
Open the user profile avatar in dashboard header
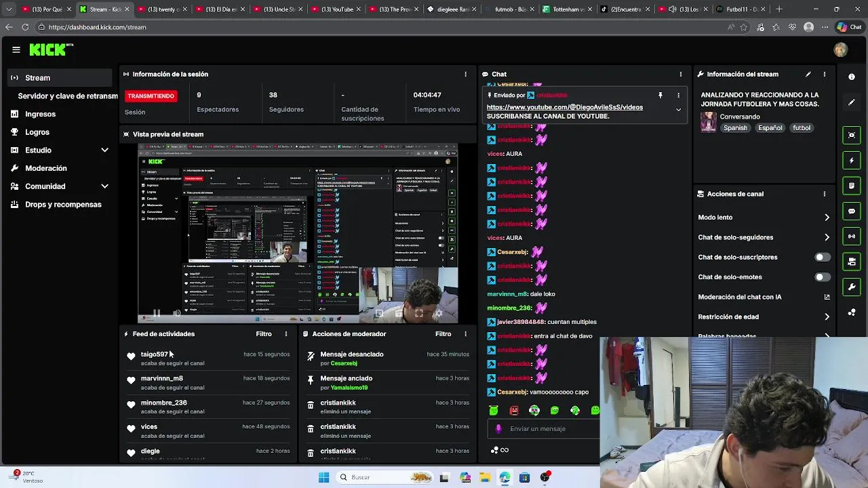point(841,49)
